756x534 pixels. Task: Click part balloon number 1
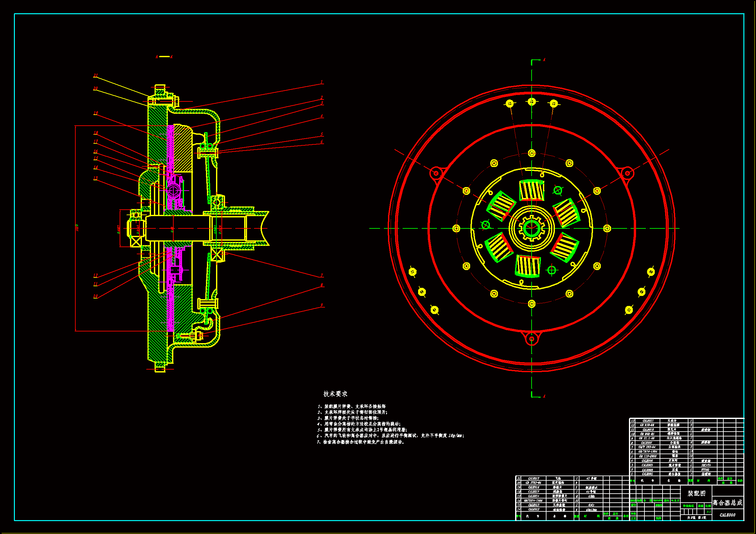pyautogui.click(x=322, y=82)
